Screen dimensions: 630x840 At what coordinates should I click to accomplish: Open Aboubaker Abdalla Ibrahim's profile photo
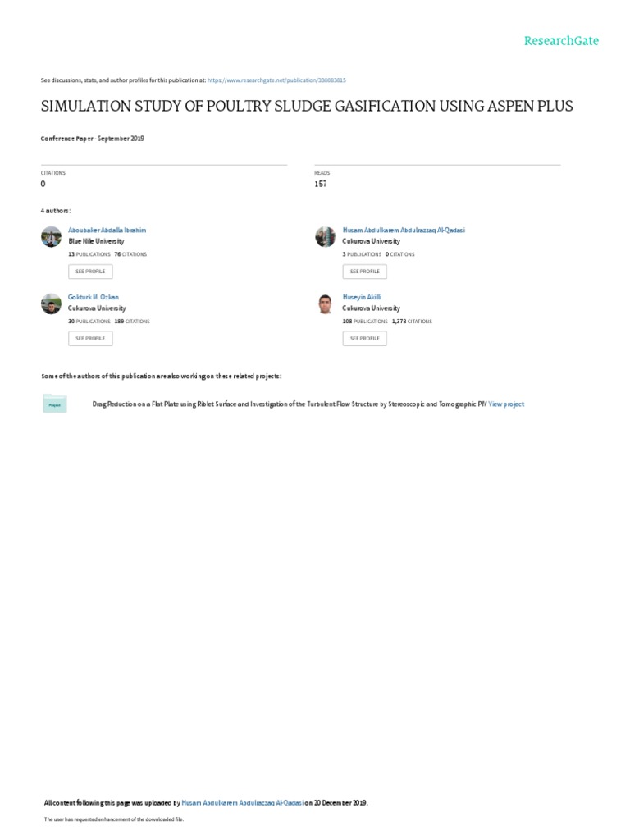tap(51, 236)
